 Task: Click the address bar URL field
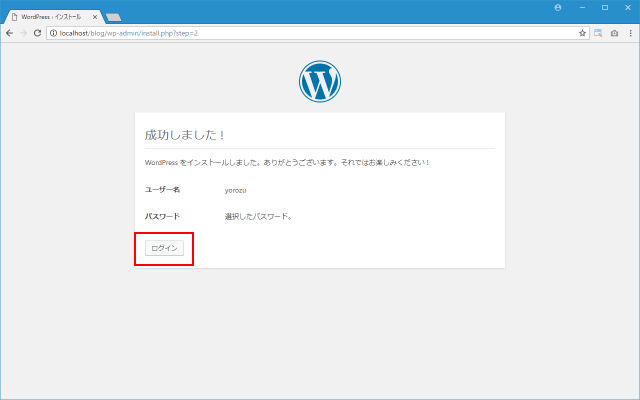(318, 33)
